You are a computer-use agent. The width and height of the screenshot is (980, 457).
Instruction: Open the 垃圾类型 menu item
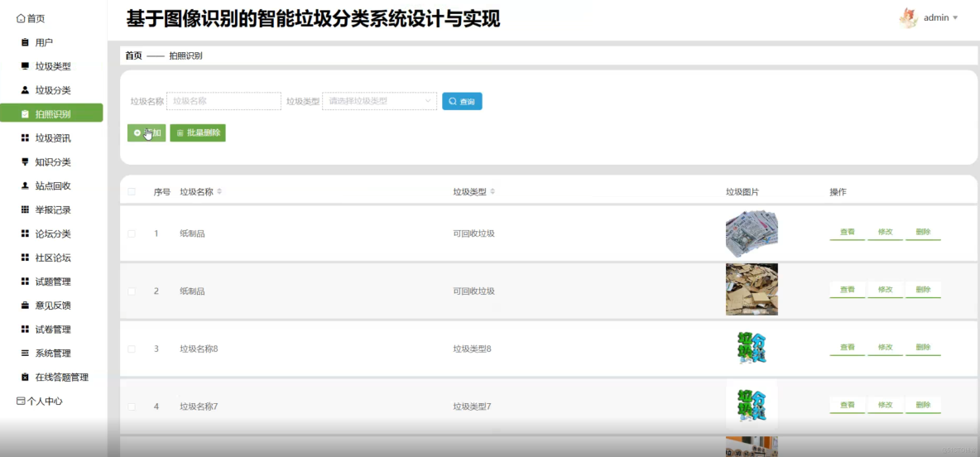tap(52, 66)
